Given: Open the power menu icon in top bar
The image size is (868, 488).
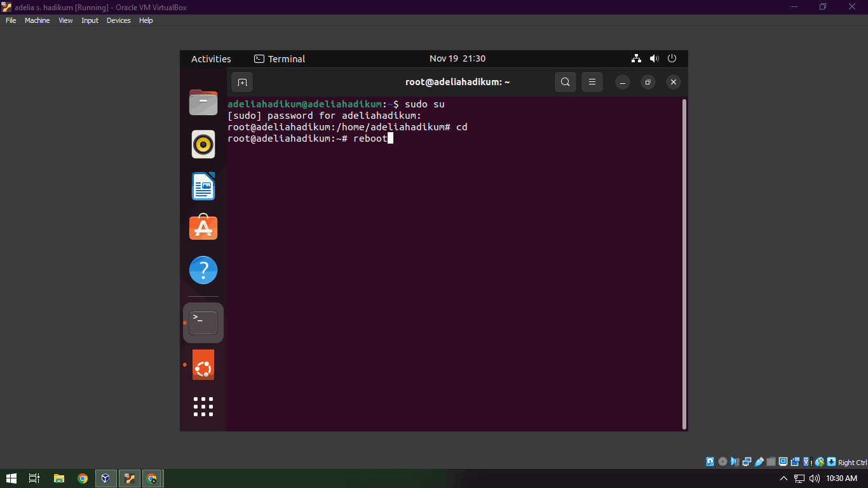Looking at the screenshot, I should coord(672,58).
